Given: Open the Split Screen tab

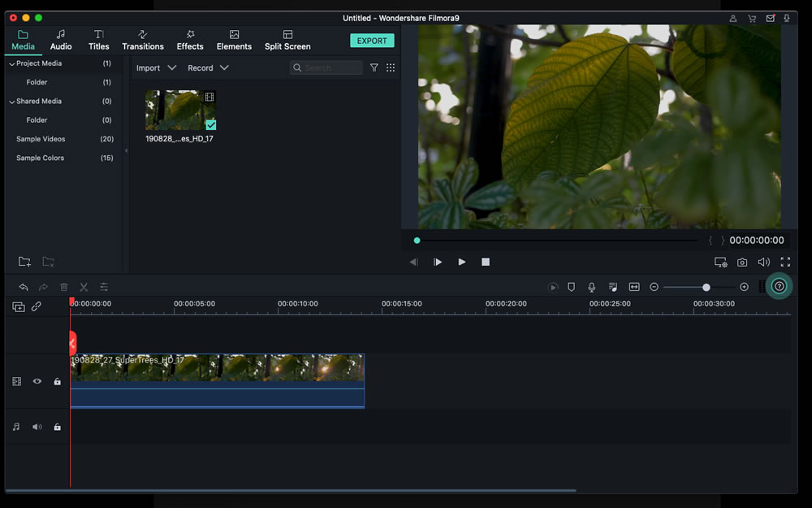Looking at the screenshot, I should [287, 40].
